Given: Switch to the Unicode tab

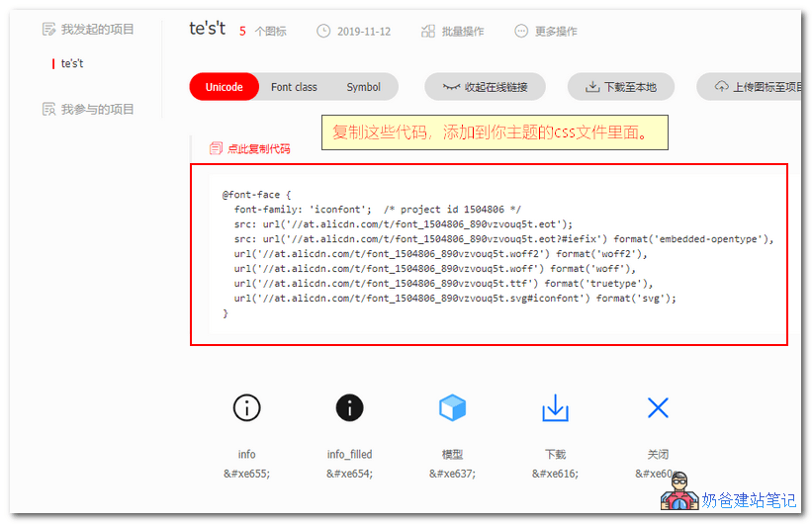Looking at the screenshot, I should [224, 87].
